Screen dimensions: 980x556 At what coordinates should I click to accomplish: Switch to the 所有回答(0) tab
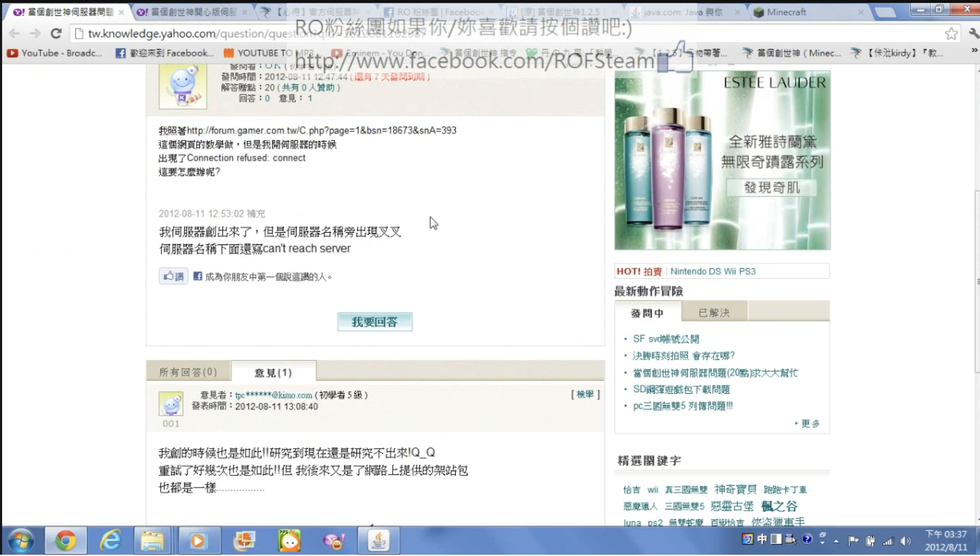tap(188, 372)
